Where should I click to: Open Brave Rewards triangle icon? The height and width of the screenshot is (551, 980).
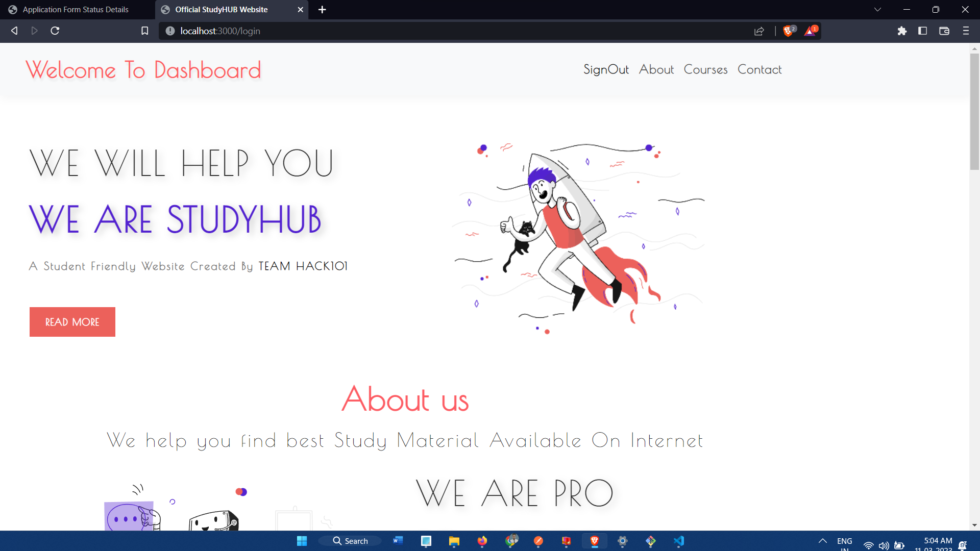(x=811, y=31)
